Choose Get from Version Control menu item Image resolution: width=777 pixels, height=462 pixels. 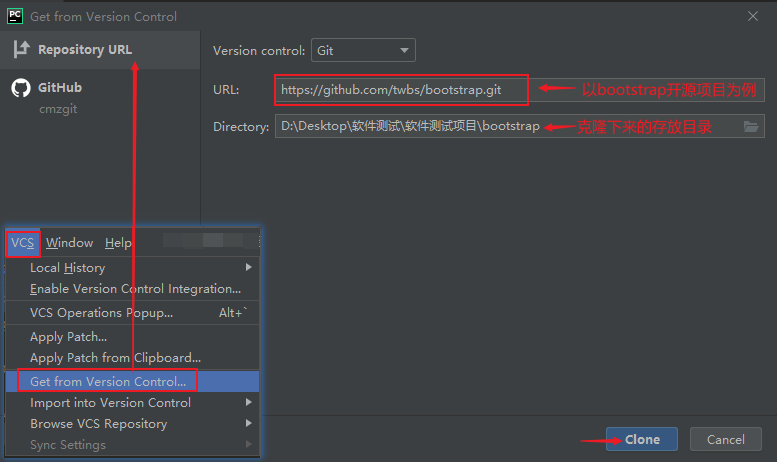132,382
